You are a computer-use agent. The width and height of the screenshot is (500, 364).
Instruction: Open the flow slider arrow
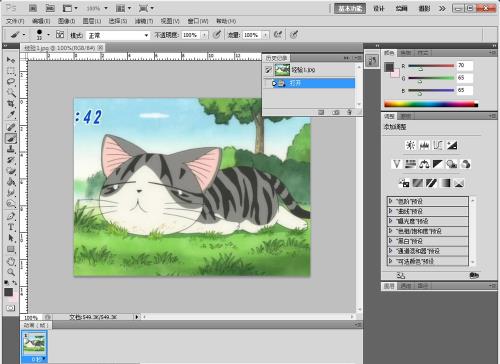point(265,35)
